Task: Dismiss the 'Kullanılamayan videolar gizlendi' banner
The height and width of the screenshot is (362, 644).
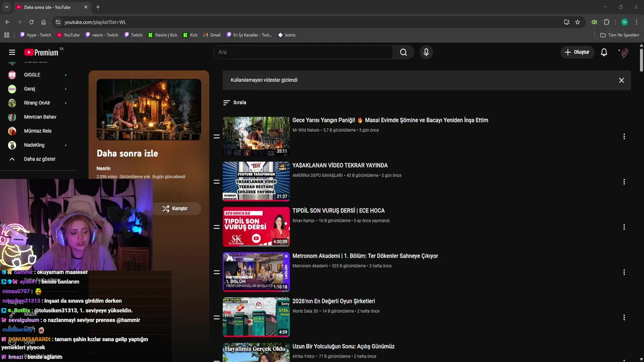Action: (x=621, y=80)
